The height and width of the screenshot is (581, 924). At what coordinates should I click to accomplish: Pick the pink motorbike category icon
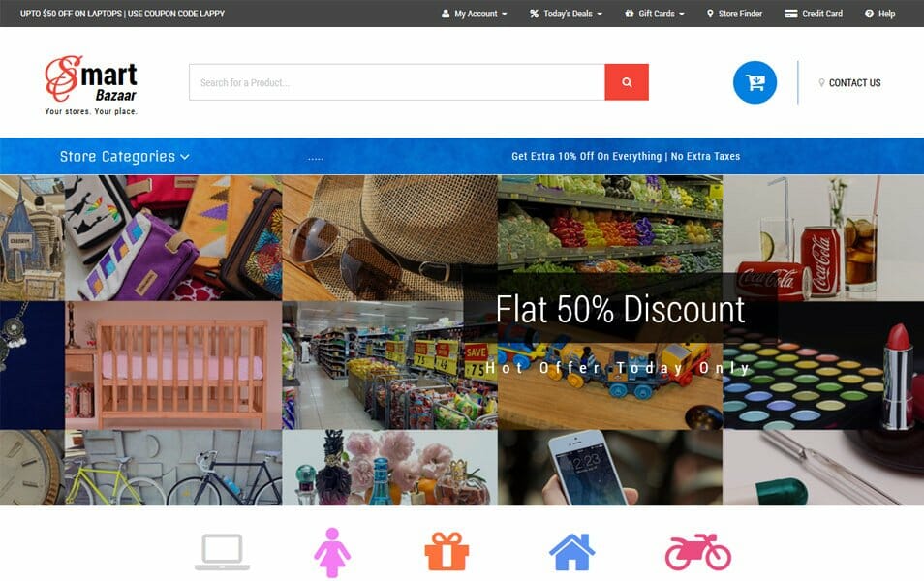698,552
